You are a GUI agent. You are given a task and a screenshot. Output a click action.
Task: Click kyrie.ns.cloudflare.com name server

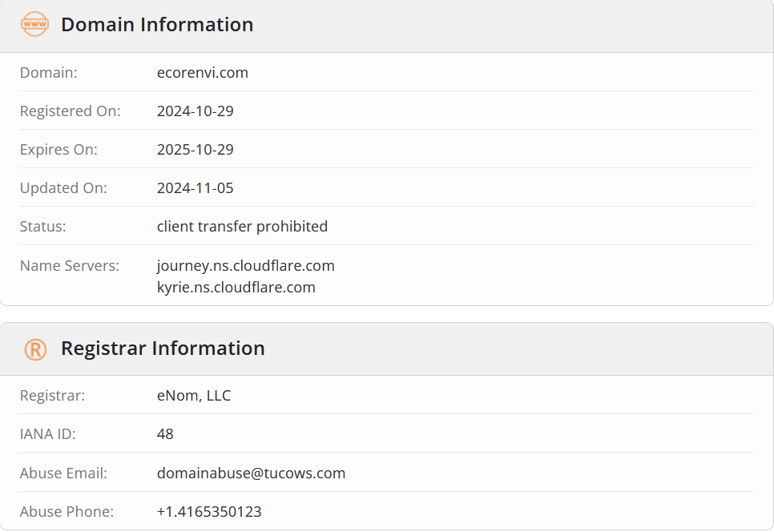tap(236, 287)
